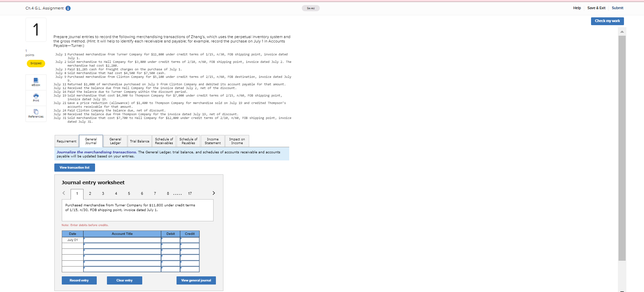Open the Impact on Income tab
Screen dimensions: 644x292
pos(237,141)
